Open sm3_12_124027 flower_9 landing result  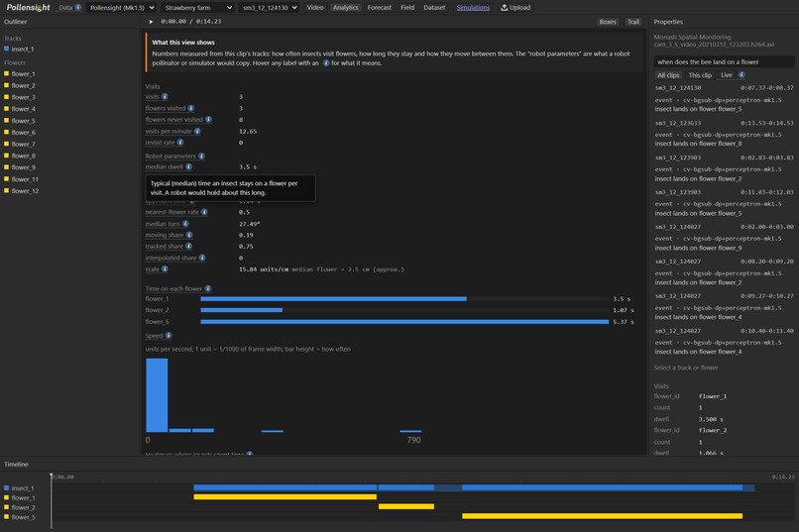[724, 237]
